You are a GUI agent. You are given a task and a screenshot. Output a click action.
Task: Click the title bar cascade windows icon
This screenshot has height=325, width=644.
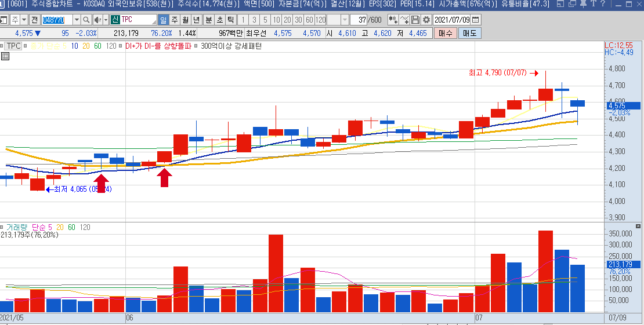(x=573, y=4)
